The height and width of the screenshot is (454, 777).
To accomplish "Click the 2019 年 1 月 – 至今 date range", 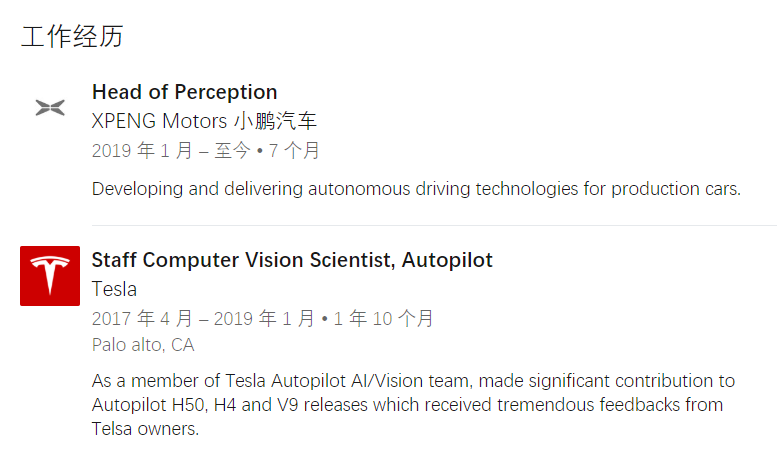I will click(x=171, y=151).
